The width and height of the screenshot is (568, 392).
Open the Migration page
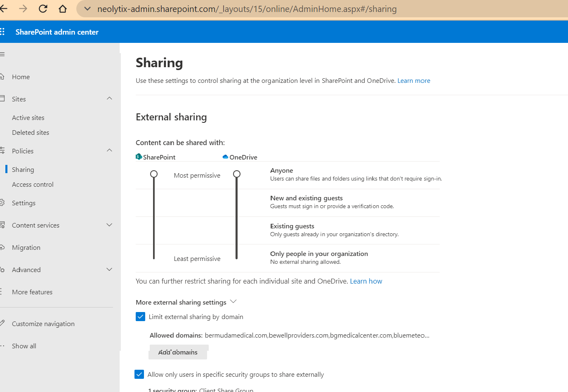tap(26, 248)
